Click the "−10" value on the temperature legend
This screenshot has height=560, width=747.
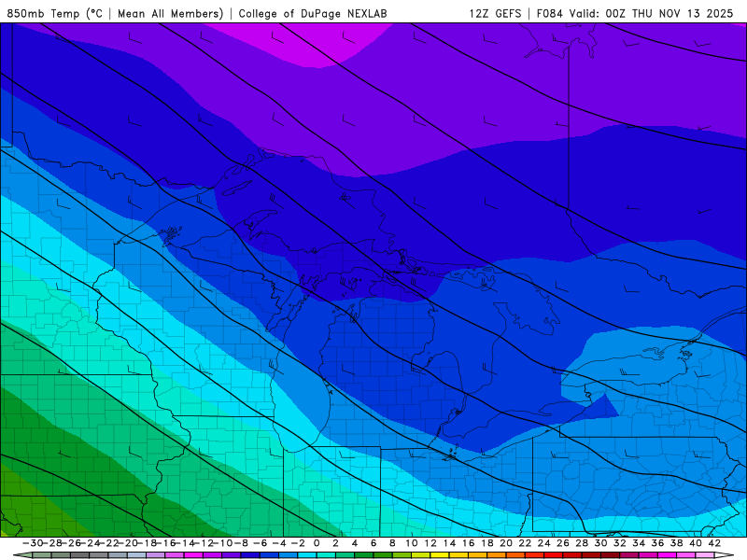pos(222,543)
